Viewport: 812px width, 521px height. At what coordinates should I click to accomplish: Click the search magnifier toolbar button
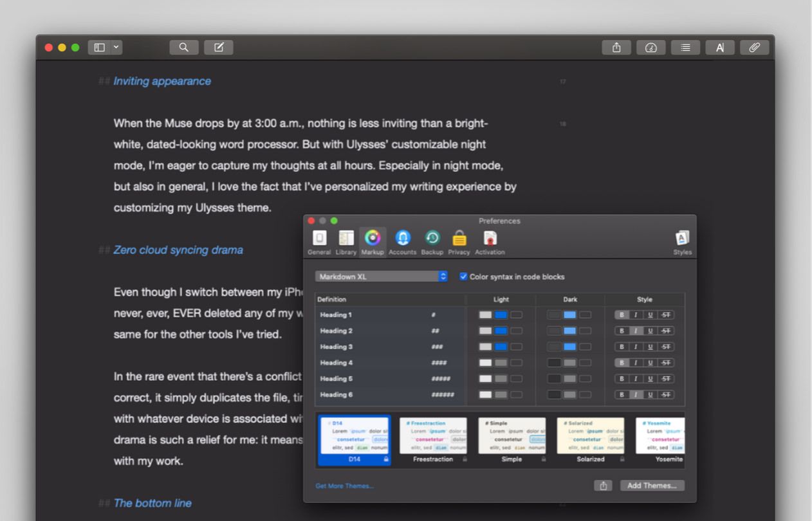pos(184,48)
